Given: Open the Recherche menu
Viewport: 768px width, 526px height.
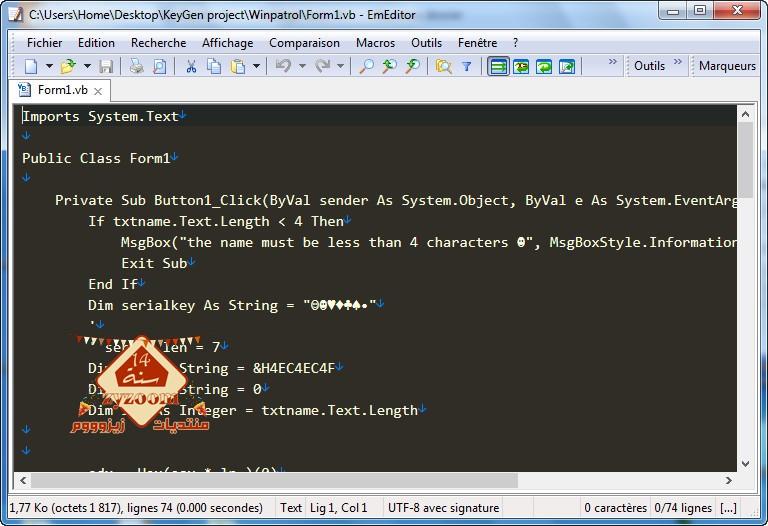Looking at the screenshot, I should [x=158, y=43].
